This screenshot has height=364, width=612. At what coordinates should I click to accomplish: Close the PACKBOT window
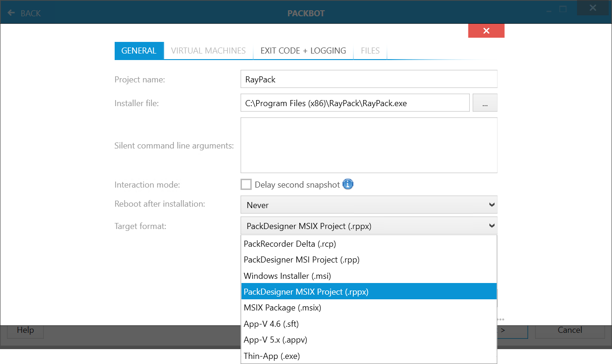[x=593, y=8]
